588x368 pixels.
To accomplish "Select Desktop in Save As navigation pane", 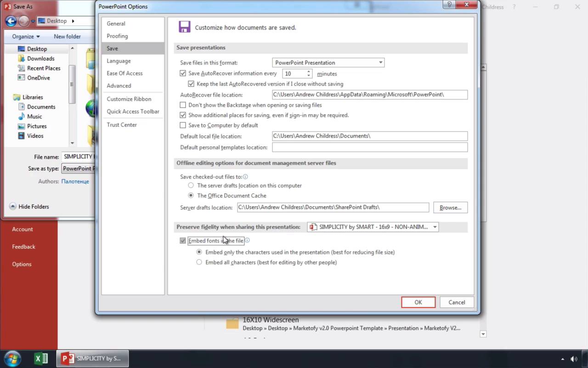I will (x=37, y=49).
